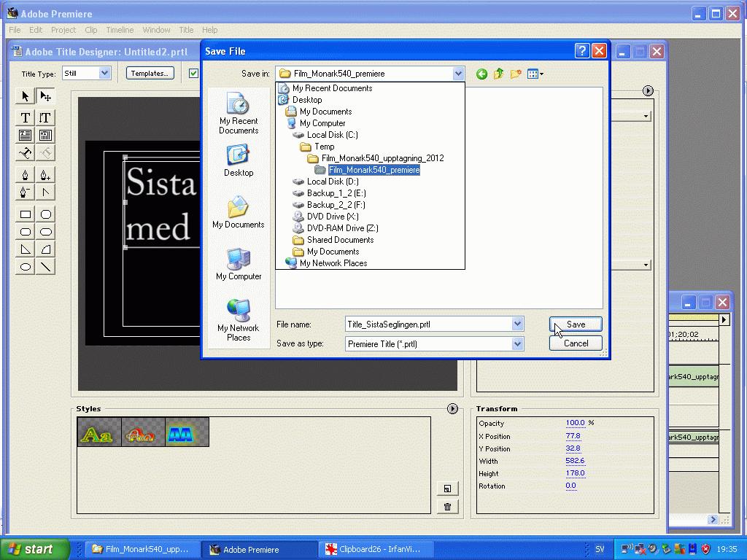Select the Arc tool
Viewport: 747px width, 560px height.
[46, 249]
